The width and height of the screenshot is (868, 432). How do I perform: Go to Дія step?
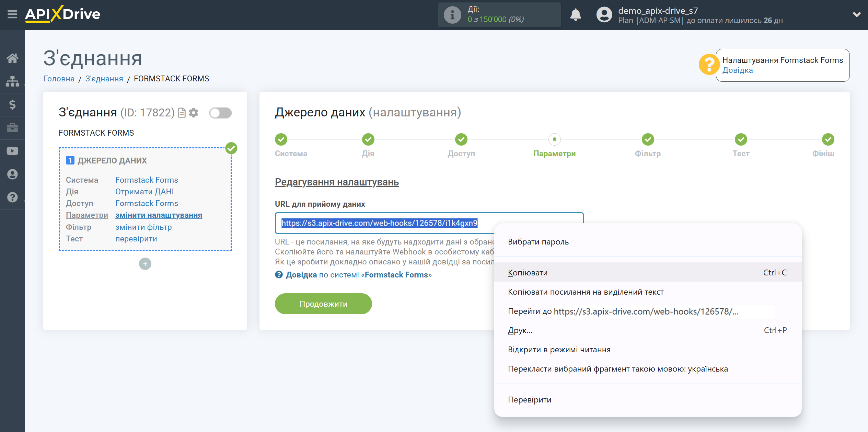pos(368,139)
